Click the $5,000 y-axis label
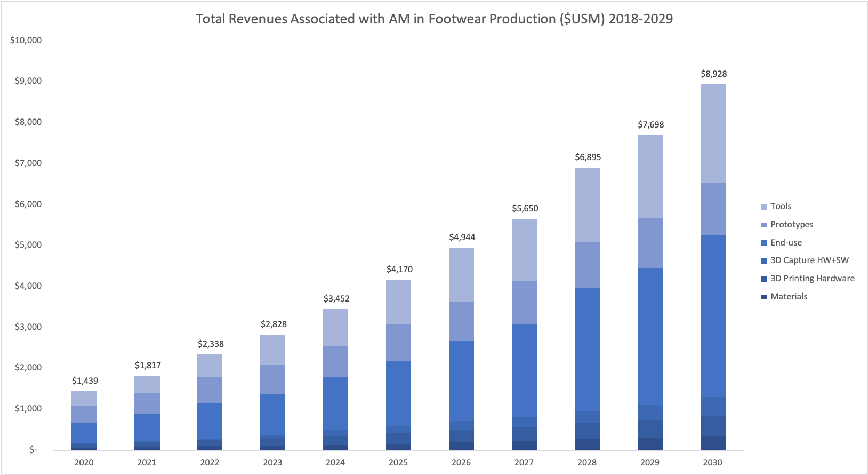This screenshot has width=868, height=475. click(28, 244)
